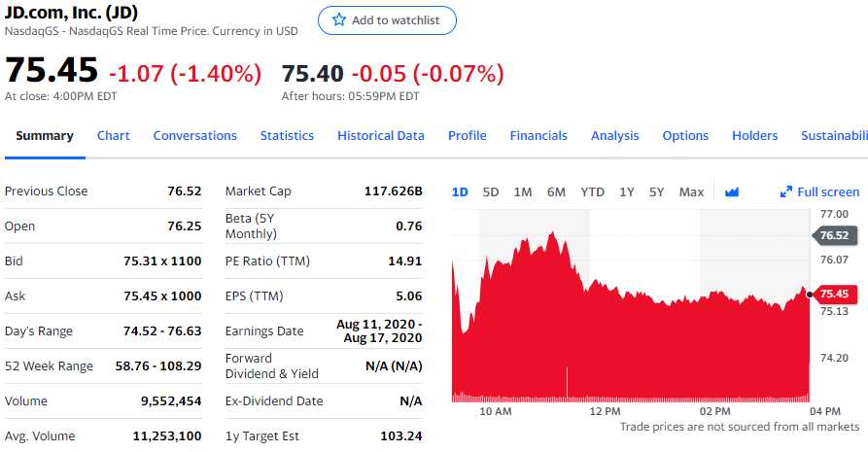Click the 75.45 current price marker on chart

click(x=832, y=294)
